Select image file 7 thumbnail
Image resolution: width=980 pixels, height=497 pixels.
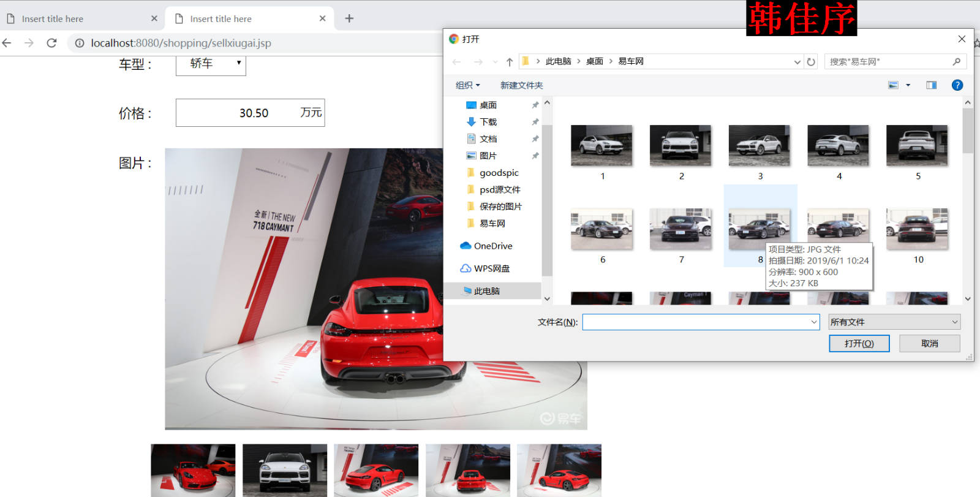tap(680, 229)
